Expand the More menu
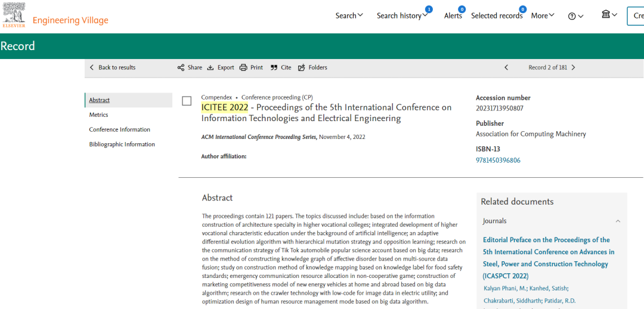This screenshot has height=309, width=644. pos(543,16)
